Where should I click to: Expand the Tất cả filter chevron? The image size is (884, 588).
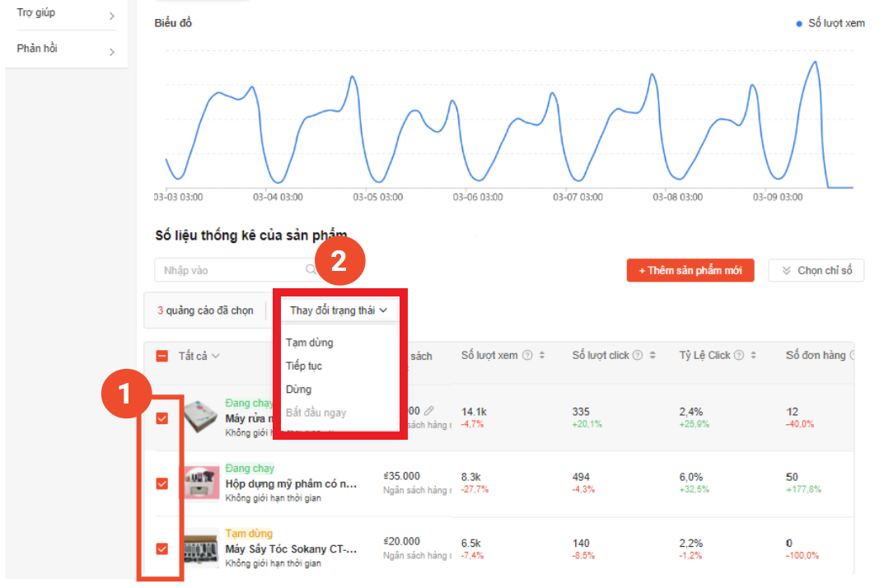point(216,356)
